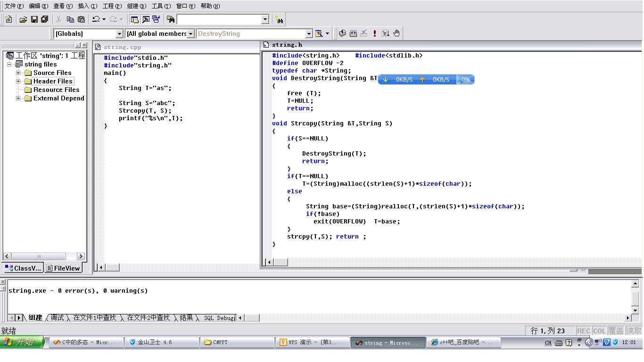This screenshot has width=644, height=362.
Task: Switch to the 调试 output tab
Action: (x=57, y=318)
